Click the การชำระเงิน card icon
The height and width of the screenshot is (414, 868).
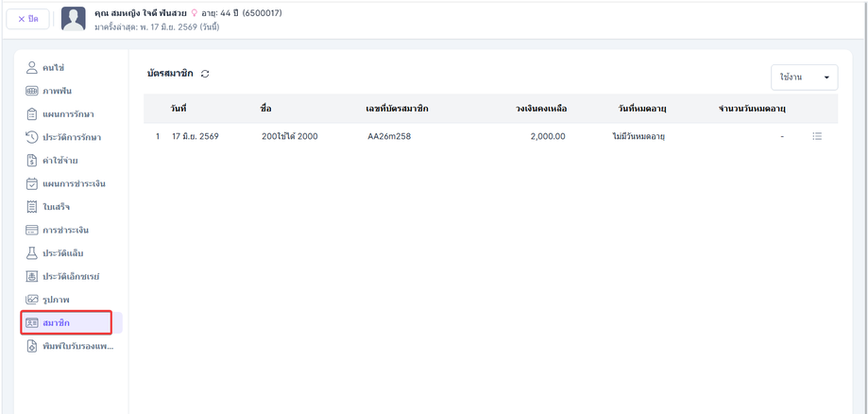click(x=31, y=230)
